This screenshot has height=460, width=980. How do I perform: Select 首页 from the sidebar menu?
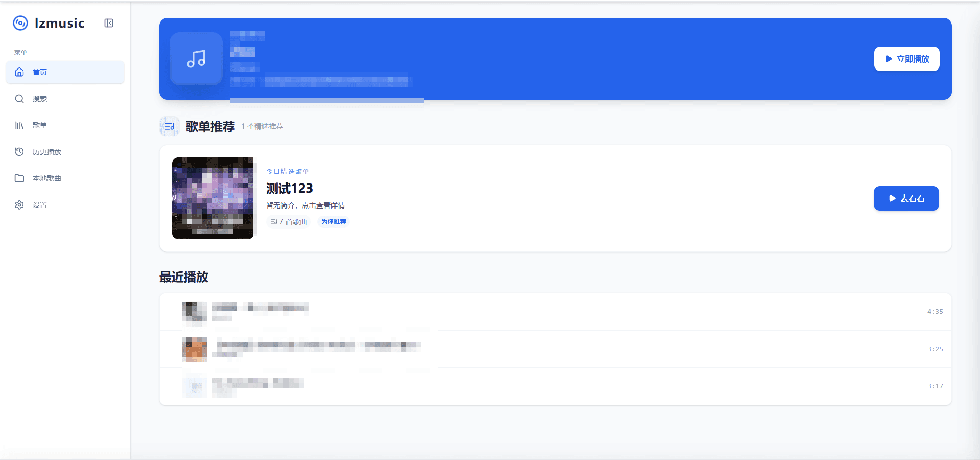point(39,72)
